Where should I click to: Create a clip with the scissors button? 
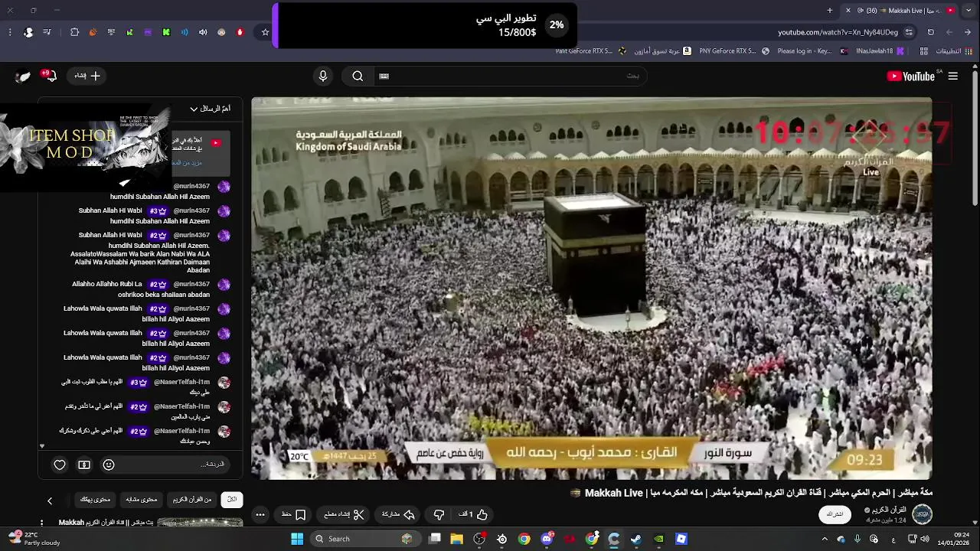coord(345,514)
